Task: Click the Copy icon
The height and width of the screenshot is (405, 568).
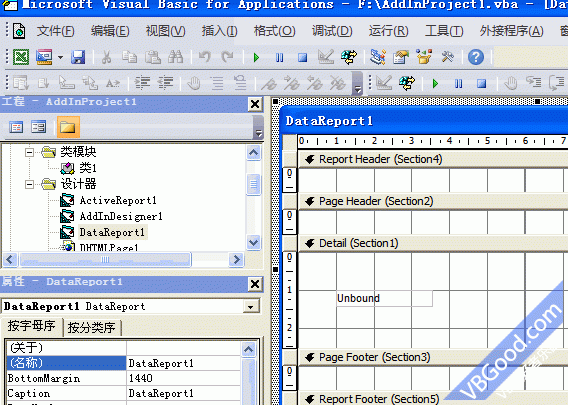Action: 129,57
